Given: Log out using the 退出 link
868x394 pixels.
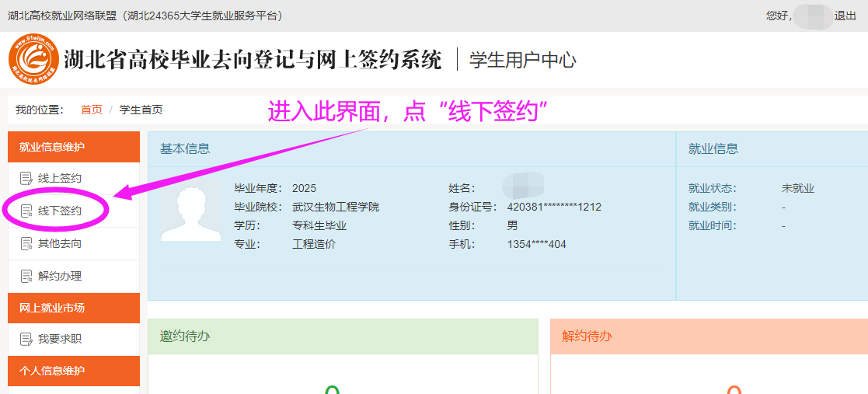Looking at the screenshot, I should point(845,16).
